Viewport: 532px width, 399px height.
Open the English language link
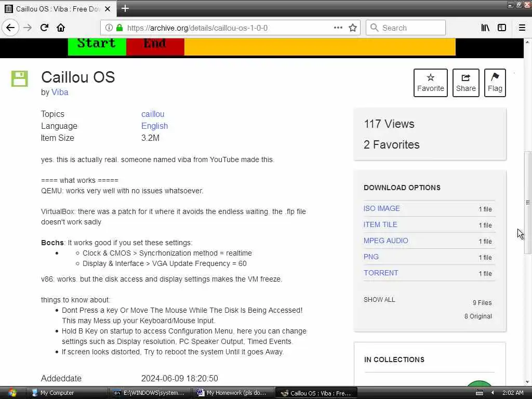click(154, 126)
